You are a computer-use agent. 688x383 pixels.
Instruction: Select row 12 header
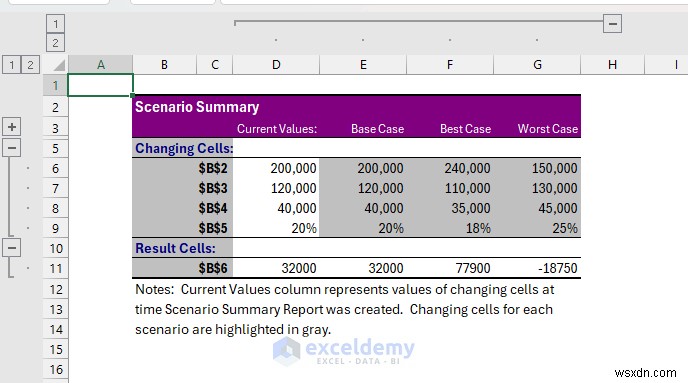56,290
